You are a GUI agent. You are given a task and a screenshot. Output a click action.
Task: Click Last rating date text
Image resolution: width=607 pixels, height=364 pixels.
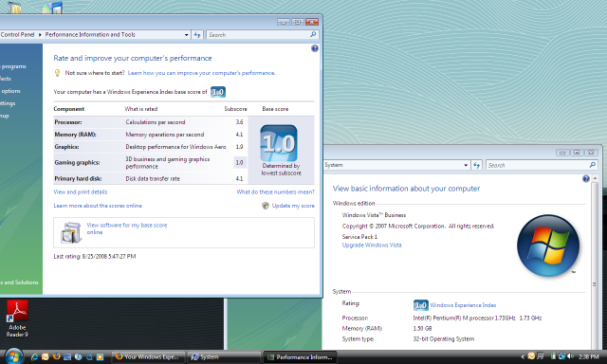coord(95,256)
